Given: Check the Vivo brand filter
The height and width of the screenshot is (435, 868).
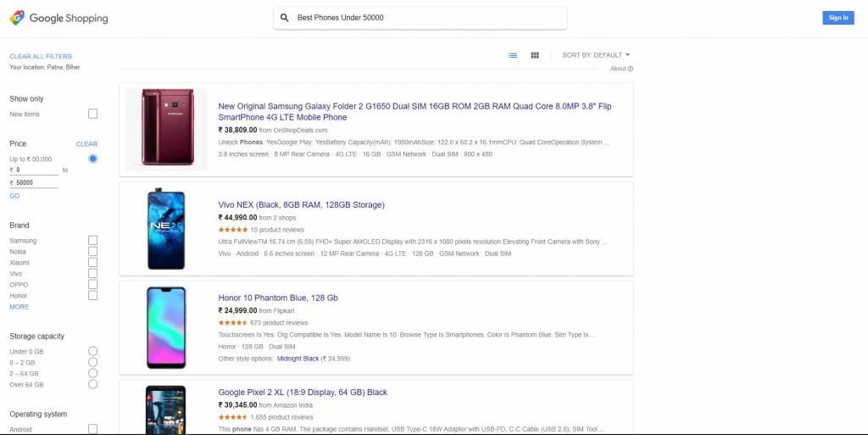Looking at the screenshot, I should 93,273.
